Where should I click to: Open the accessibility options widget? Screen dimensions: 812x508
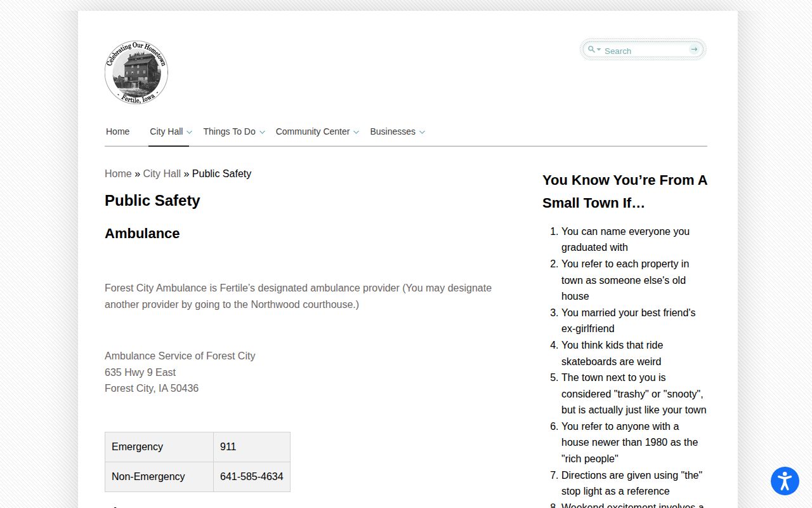785,481
